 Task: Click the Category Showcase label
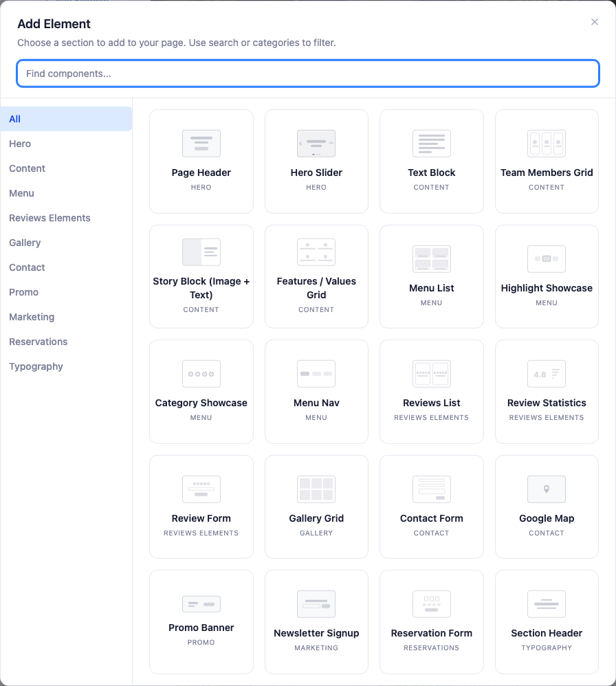pos(201,403)
